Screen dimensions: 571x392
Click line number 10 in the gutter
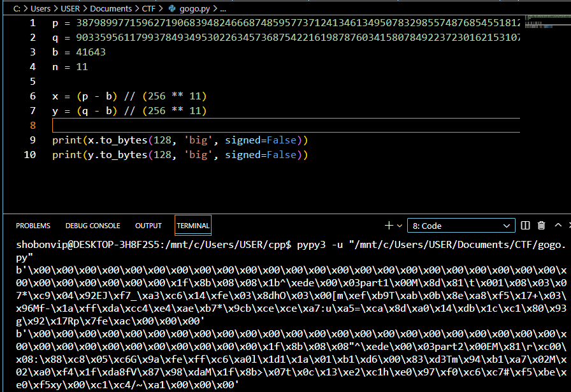tap(29, 155)
